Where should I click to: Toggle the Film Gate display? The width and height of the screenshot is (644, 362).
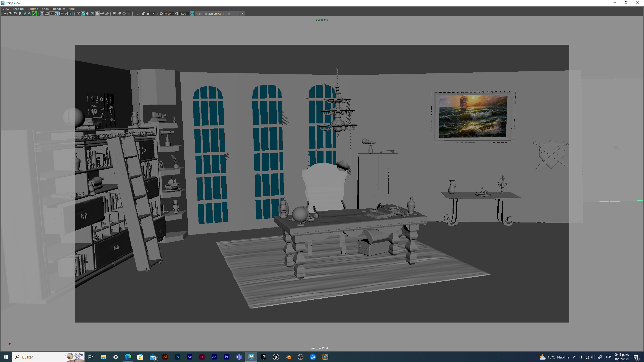pos(47,14)
